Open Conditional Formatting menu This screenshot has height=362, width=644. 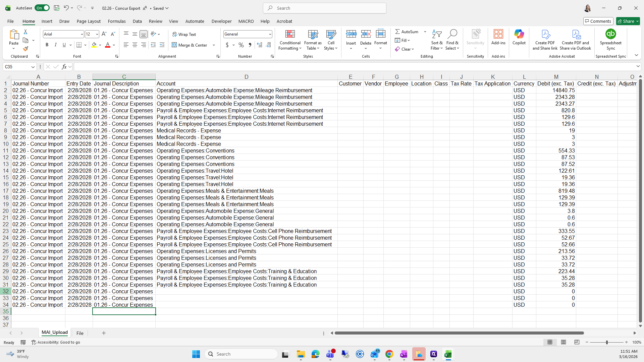pos(290,40)
